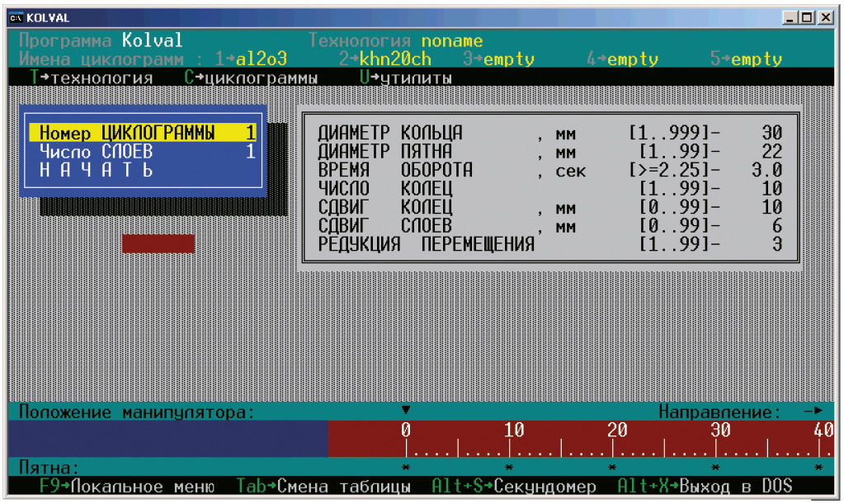Click the spot asterisk below ruler 30
Viewport: 844px width, 504px height.
pos(716,468)
